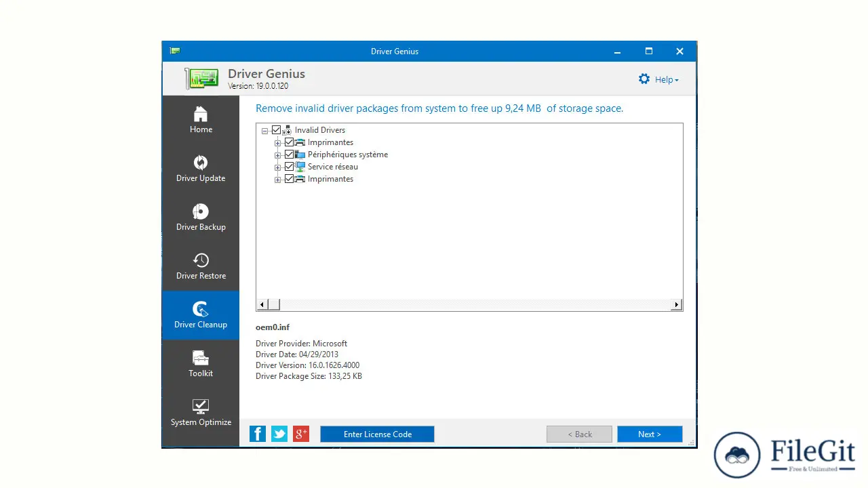Image resolution: width=868 pixels, height=488 pixels.
Task: Click the Next button
Action: click(650, 434)
